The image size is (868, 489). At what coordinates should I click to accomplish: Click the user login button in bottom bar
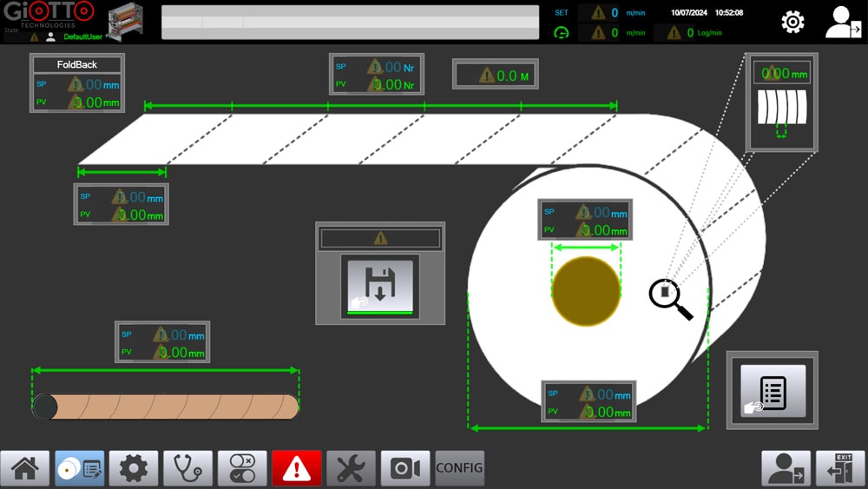pyautogui.click(x=786, y=469)
